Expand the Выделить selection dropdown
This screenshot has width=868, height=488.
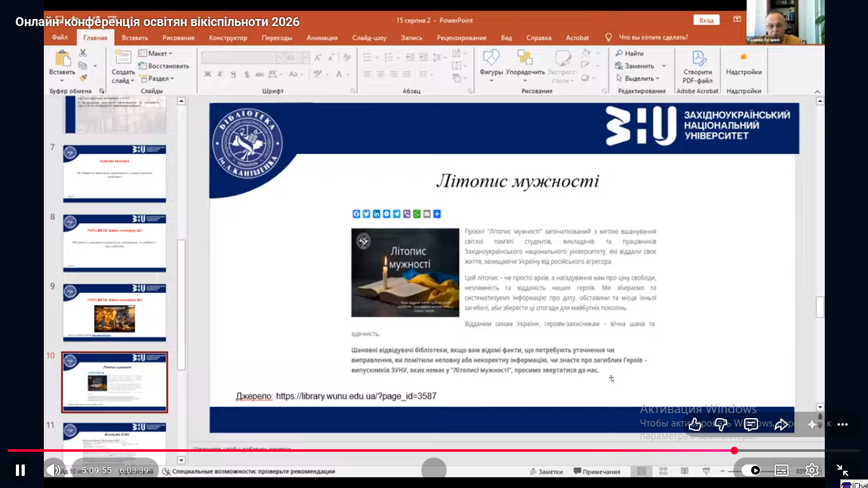638,79
